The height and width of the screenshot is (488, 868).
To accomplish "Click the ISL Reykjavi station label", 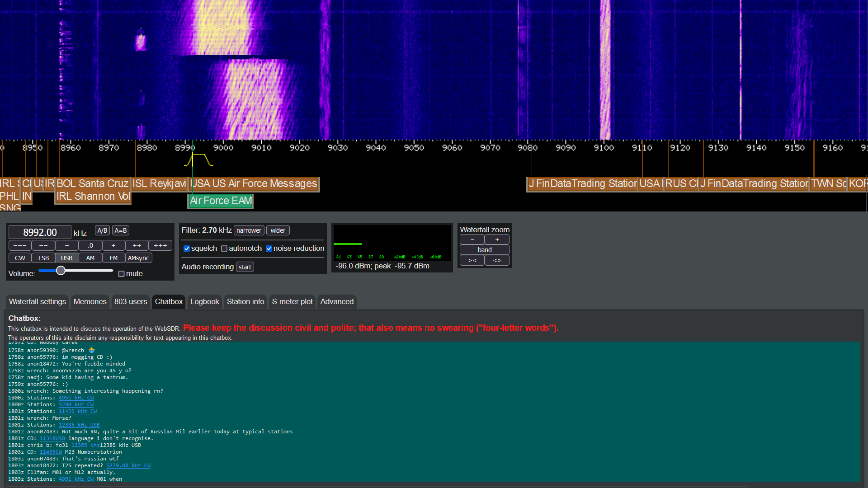I will point(159,183).
